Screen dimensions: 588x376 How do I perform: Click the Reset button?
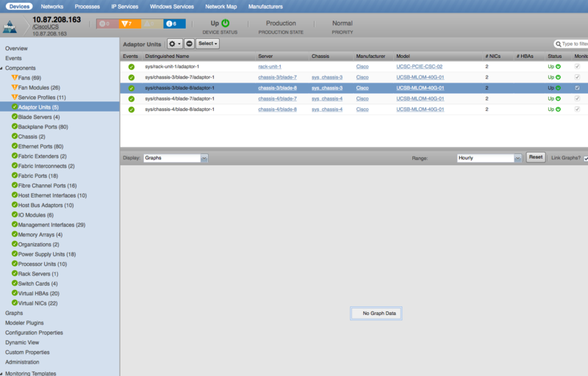click(x=536, y=157)
